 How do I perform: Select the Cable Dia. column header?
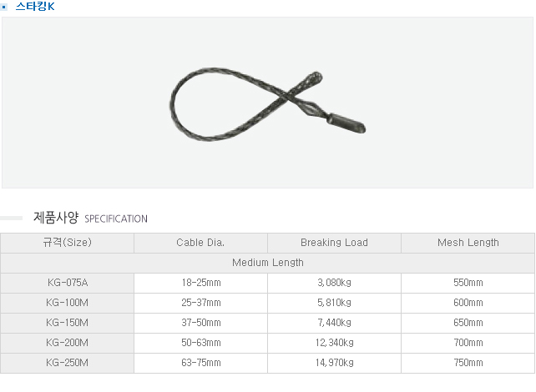[200, 243]
